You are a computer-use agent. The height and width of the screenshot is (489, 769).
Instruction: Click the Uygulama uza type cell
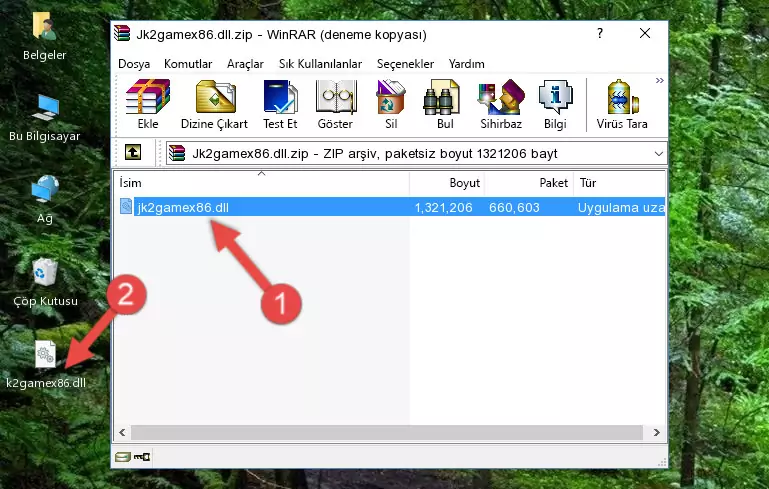[x=621, y=207]
